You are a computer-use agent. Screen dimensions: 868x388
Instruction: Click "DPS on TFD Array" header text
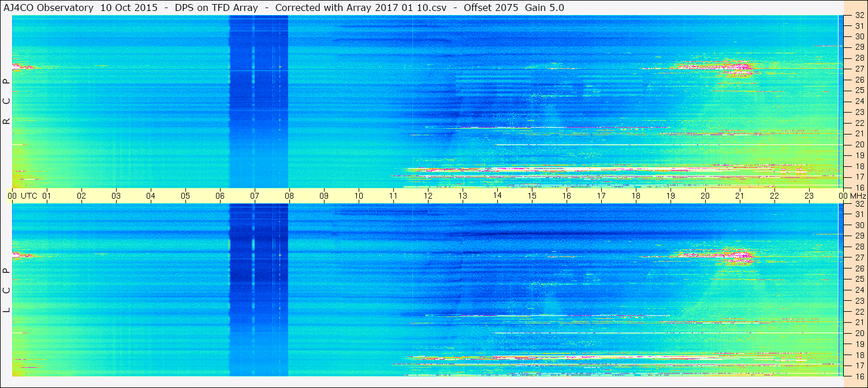[x=215, y=8]
